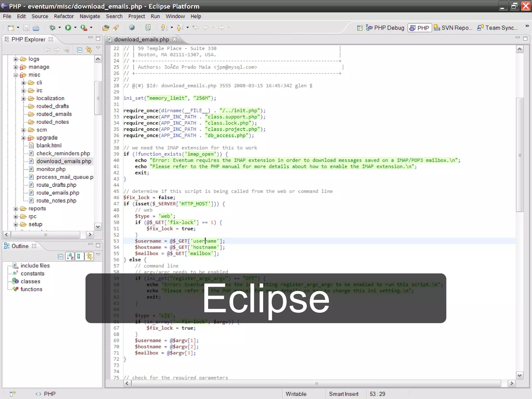
Task: Click line 30 ini_set code line
Action: tap(170, 98)
